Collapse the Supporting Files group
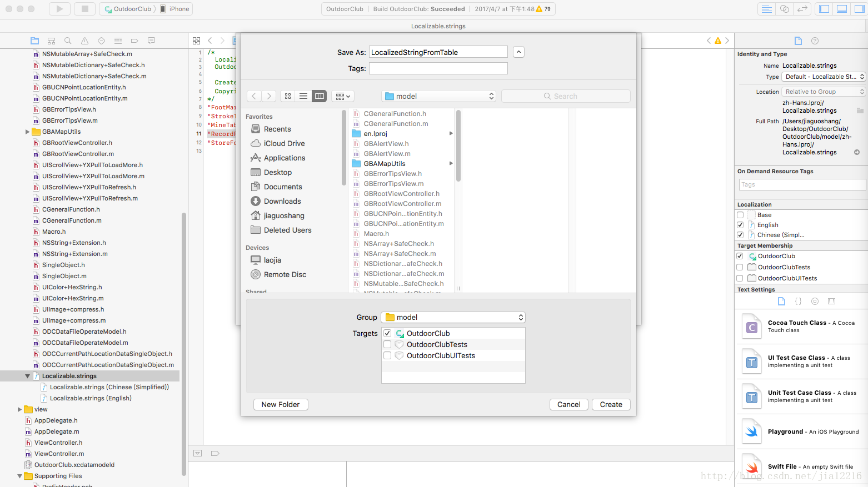Image resolution: width=868 pixels, height=487 pixels. click(19, 476)
